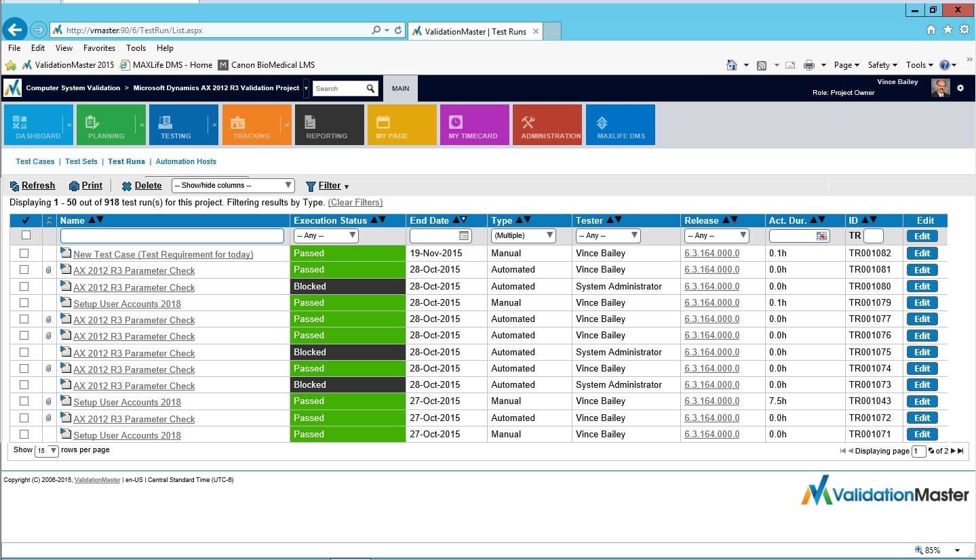Viewport: 976px width, 560px height.
Task: Click attachment icon for TR001081 row
Action: pos(49,270)
